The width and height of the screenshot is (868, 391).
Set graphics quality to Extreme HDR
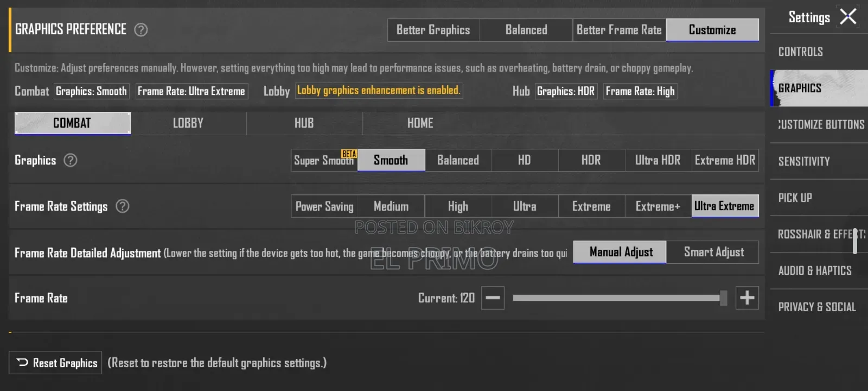pos(725,160)
